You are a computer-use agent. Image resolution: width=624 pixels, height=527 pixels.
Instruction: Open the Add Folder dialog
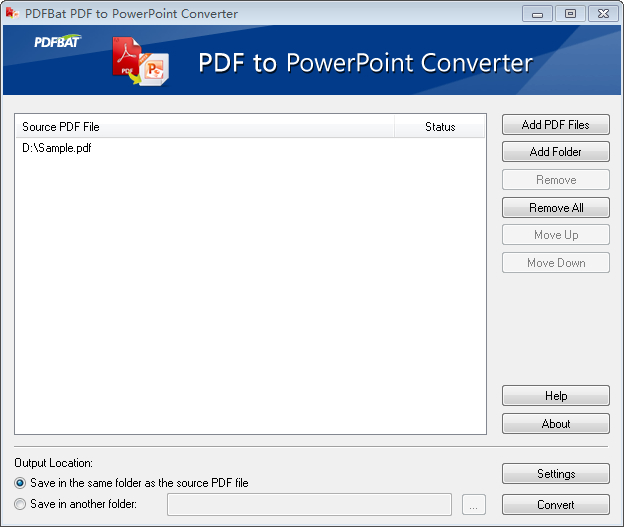[556, 152]
